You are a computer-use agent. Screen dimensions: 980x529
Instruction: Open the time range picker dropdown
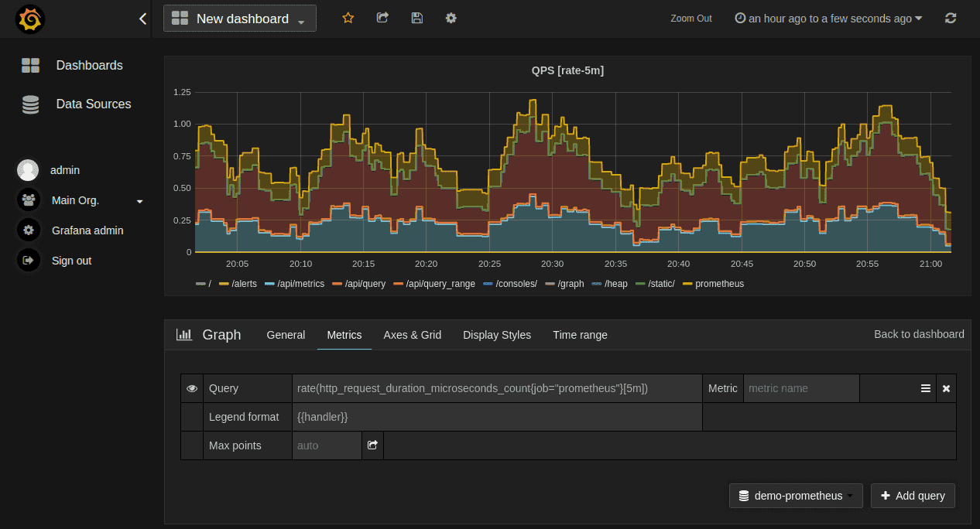[828, 18]
